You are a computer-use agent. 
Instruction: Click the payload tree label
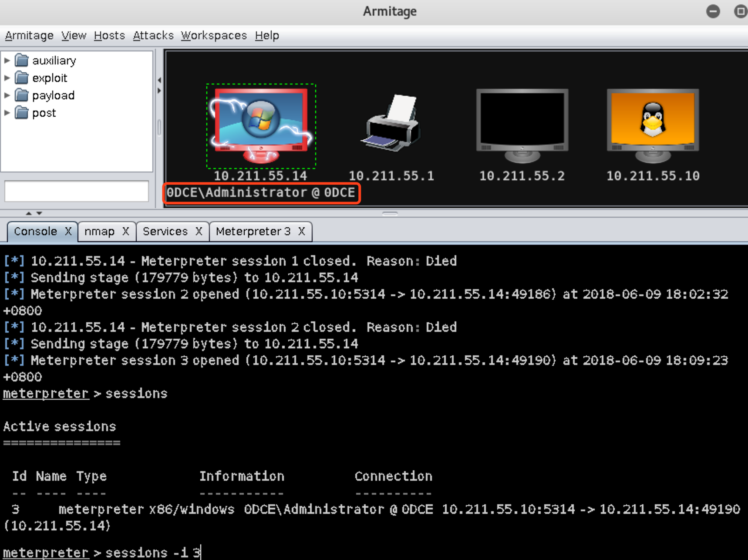[x=53, y=95]
